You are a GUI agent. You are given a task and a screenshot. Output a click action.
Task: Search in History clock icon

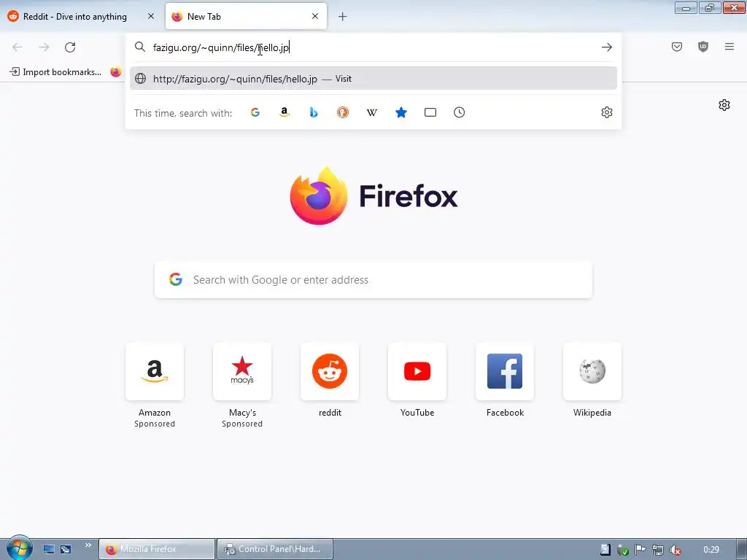460,112
